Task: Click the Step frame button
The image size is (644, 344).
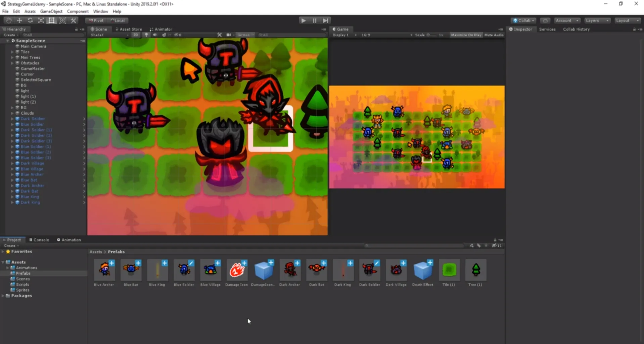Action: point(325,20)
